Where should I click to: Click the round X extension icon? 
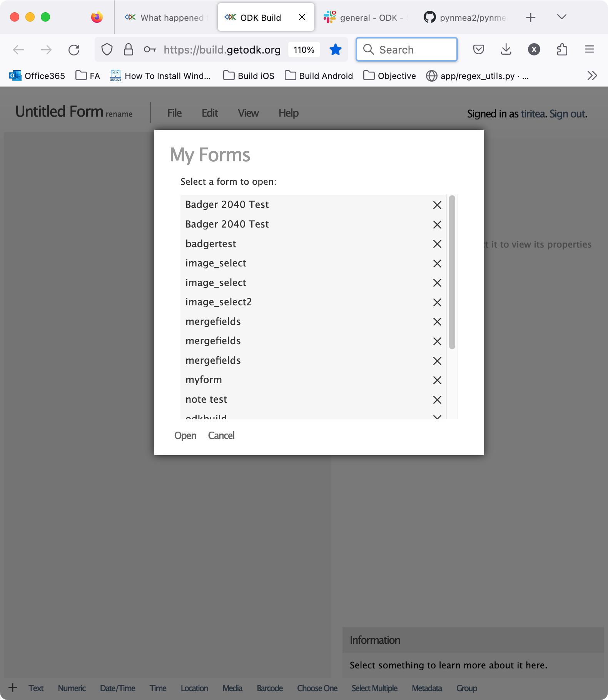click(x=534, y=49)
